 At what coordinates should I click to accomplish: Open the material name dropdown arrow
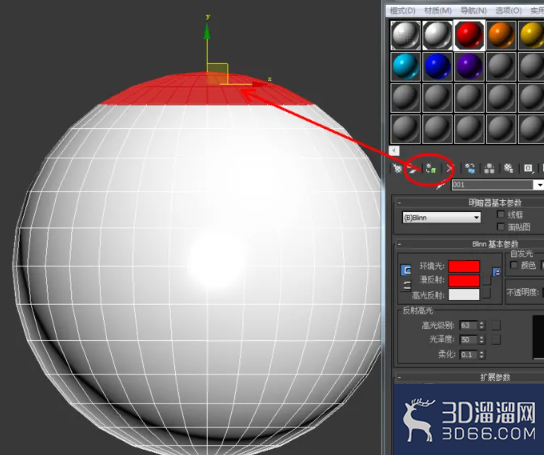539,185
